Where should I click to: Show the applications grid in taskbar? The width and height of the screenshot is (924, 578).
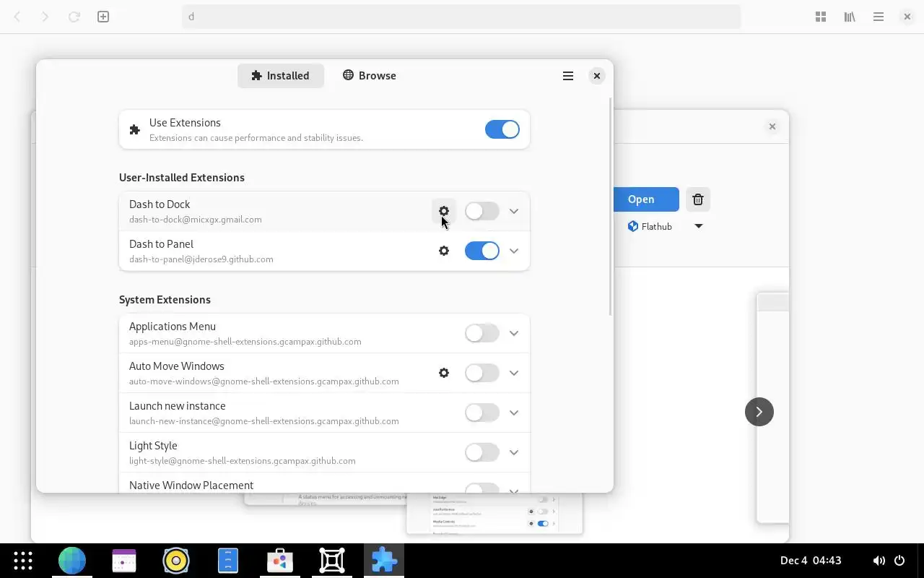point(23,561)
